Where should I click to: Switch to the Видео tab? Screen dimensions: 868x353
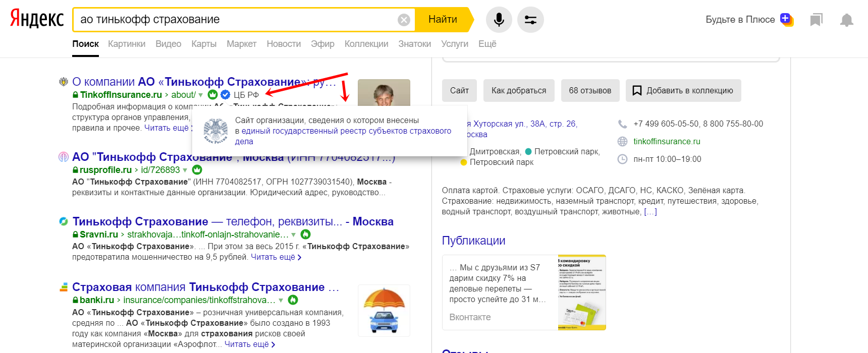point(169,44)
